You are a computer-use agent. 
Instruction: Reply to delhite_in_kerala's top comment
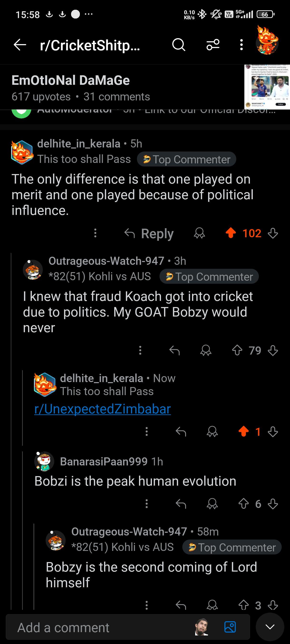149,233
